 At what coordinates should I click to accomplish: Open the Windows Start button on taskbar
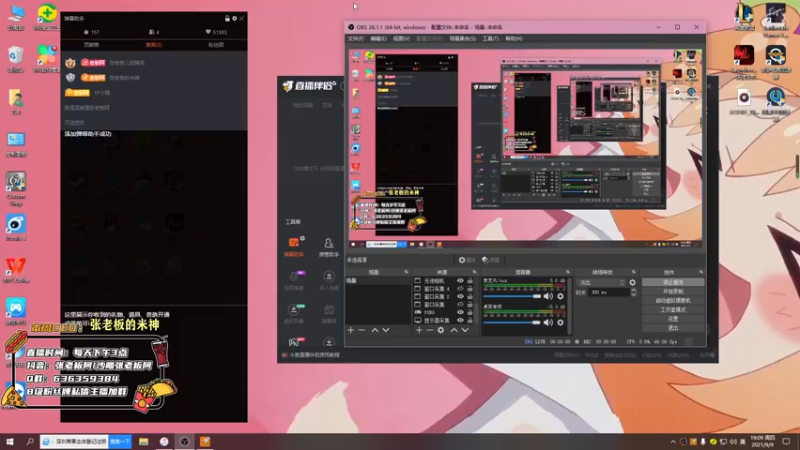(x=10, y=441)
